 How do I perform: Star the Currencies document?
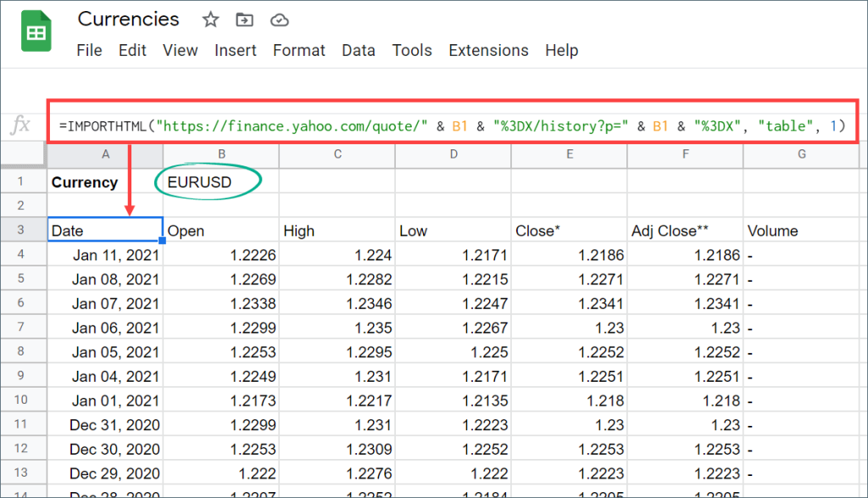pos(210,20)
